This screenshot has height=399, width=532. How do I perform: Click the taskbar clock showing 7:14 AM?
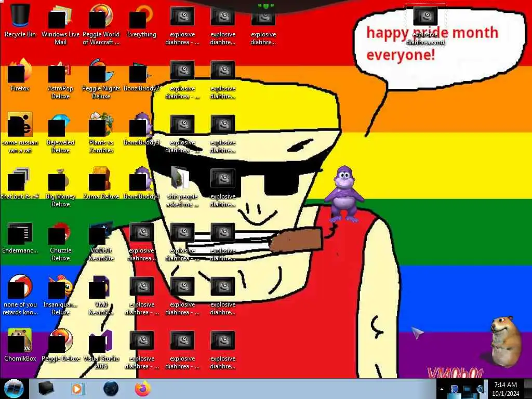(506, 389)
